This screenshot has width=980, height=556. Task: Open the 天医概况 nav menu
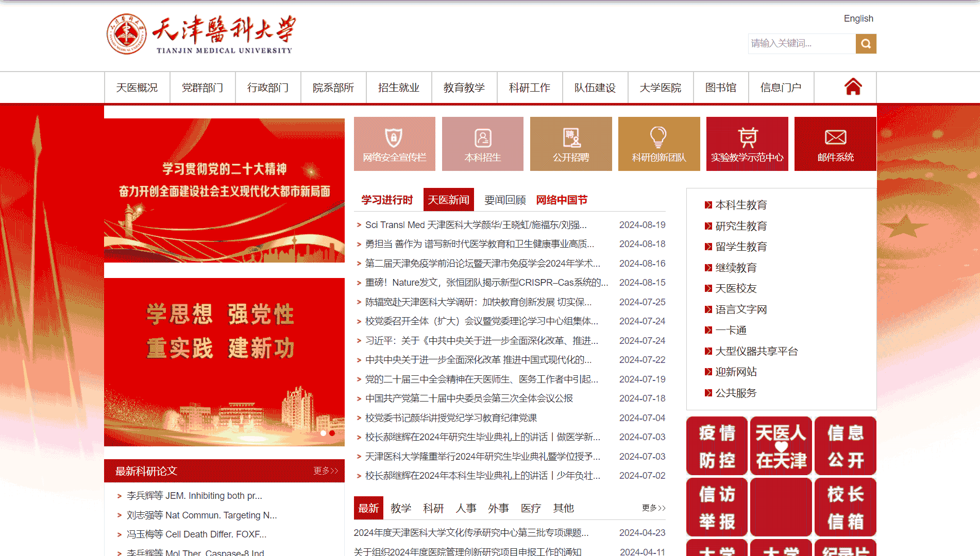pos(137,88)
